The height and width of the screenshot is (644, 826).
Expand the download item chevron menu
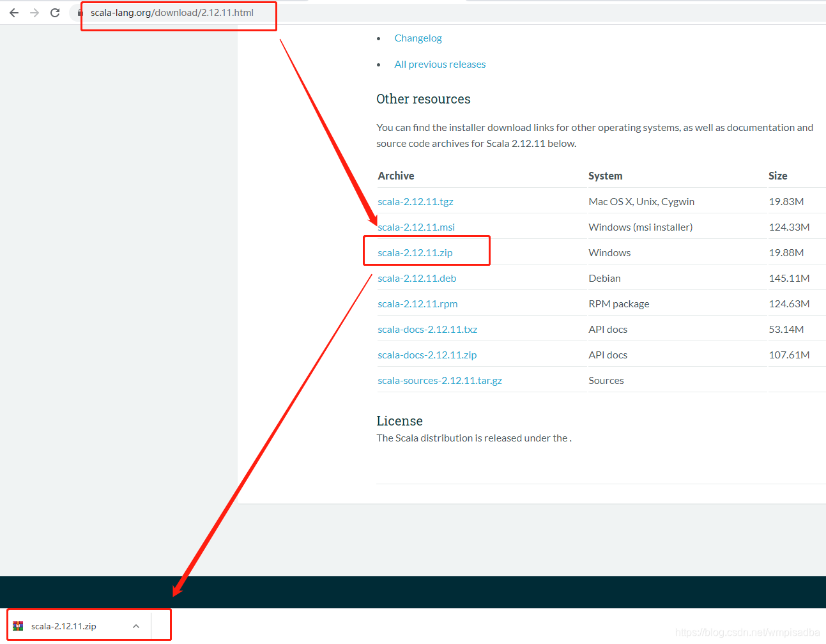136,626
